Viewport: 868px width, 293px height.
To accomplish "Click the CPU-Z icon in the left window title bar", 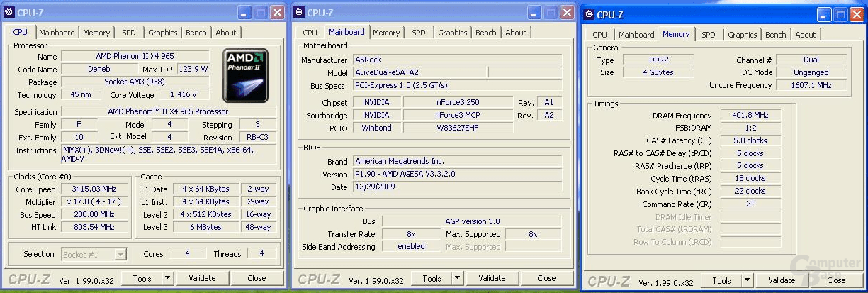I will pyautogui.click(x=10, y=13).
